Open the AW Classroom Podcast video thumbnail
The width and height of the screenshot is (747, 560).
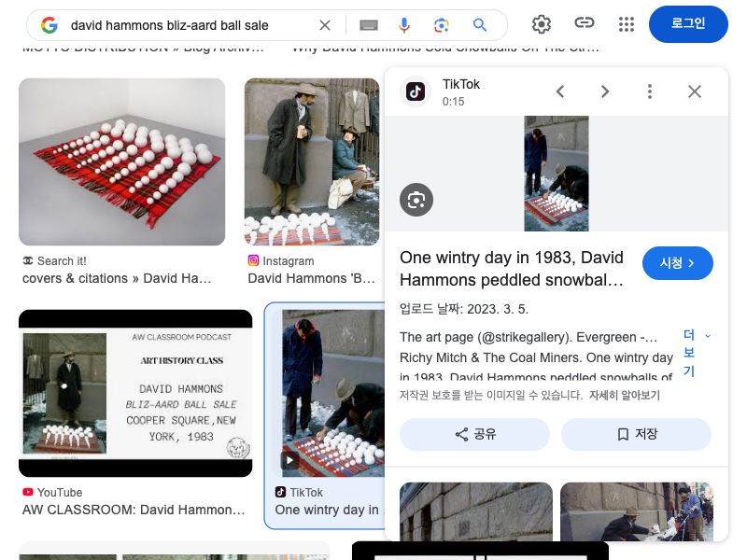(135, 393)
